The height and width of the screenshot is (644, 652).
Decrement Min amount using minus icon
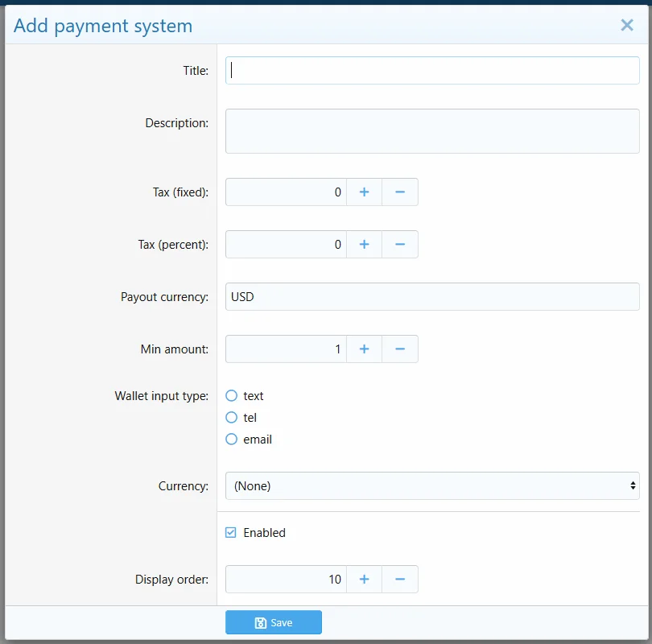point(400,349)
